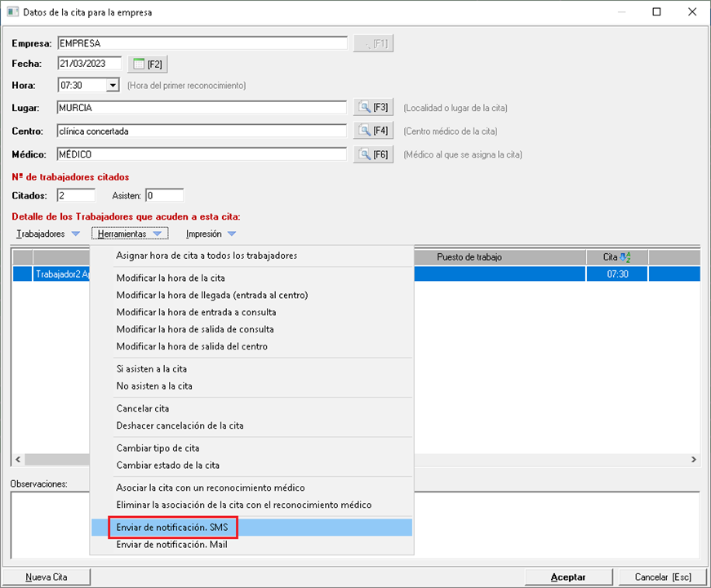The image size is (711, 588).
Task: Open the Impresión dropdown menu
Action: [211, 234]
